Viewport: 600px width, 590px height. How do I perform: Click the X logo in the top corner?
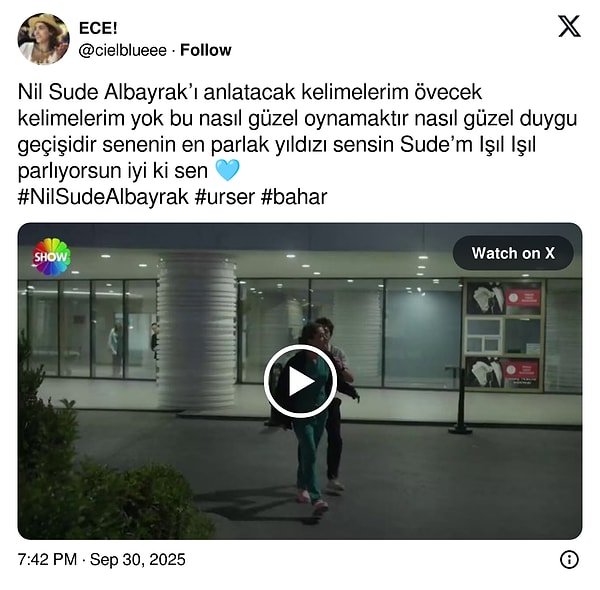[x=569, y=26]
